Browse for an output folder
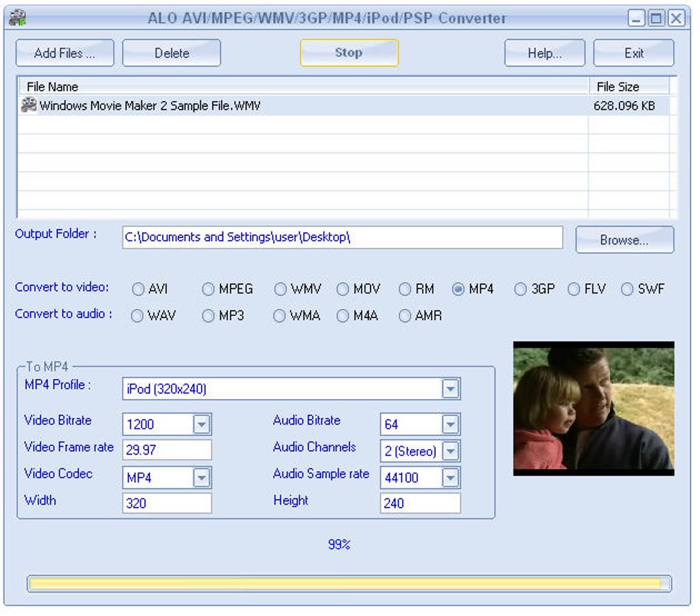The image size is (700, 616). (x=624, y=240)
